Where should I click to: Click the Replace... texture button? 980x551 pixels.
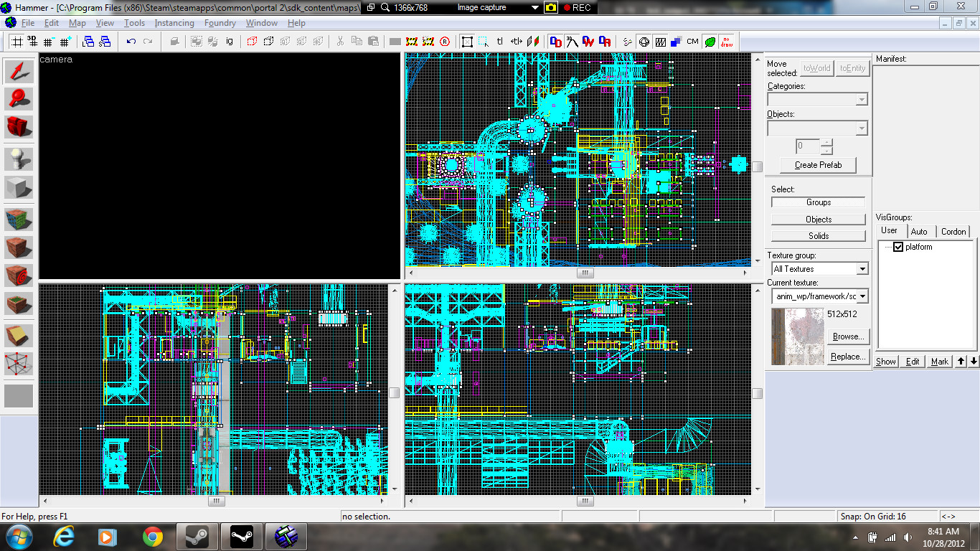(x=849, y=357)
